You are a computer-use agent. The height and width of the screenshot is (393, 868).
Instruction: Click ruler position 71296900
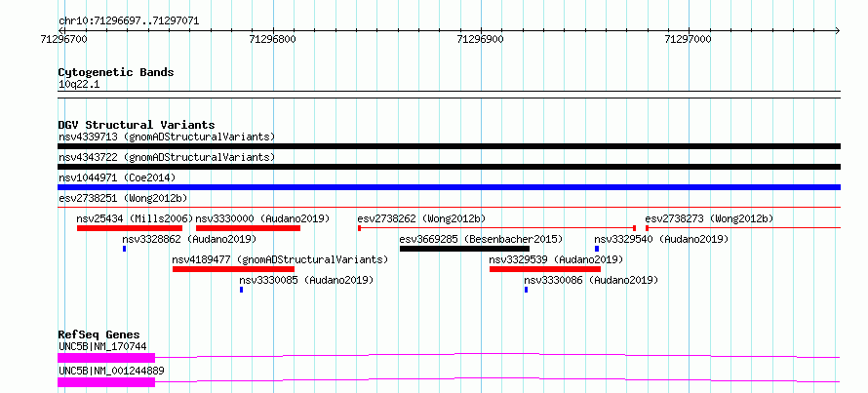(481, 39)
